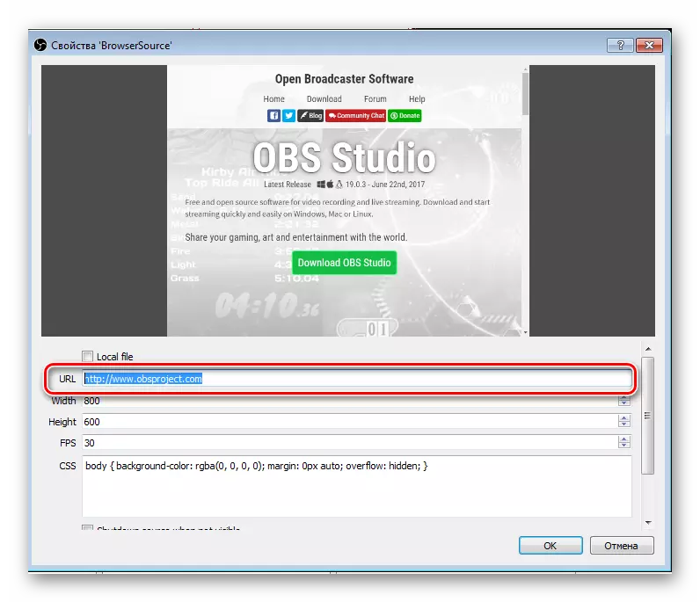700x602 pixels.
Task: Open Facebook icon in preview page
Action: click(x=273, y=116)
